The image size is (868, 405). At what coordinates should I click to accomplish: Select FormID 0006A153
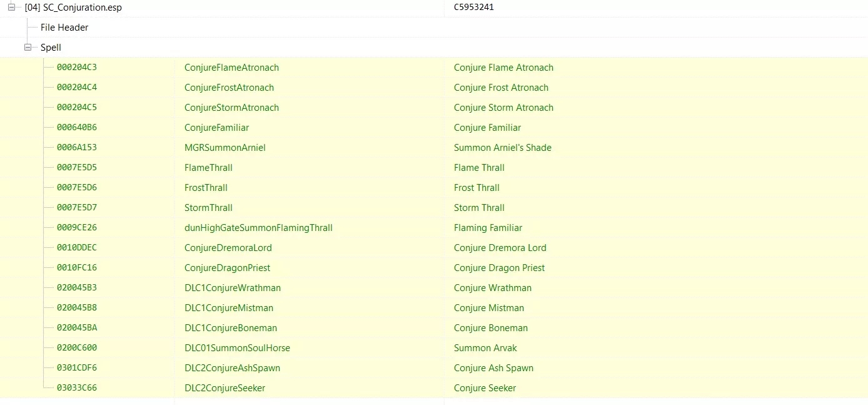pyautogui.click(x=77, y=148)
